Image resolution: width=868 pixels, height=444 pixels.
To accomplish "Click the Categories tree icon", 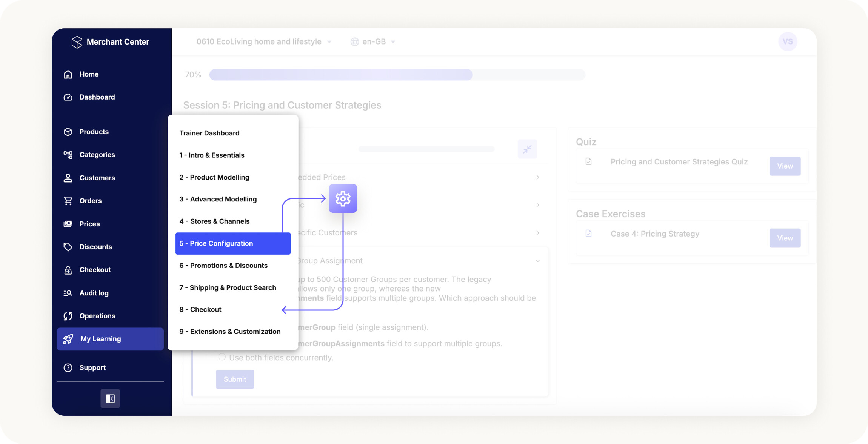I will [68, 155].
